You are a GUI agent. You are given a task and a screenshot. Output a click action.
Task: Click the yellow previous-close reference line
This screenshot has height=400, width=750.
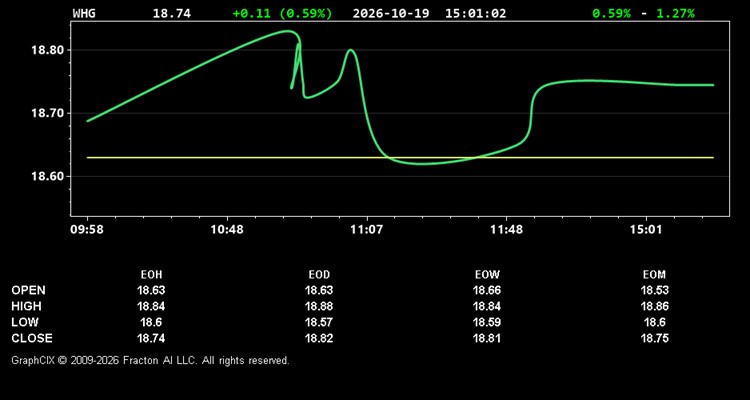tap(400, 157)
